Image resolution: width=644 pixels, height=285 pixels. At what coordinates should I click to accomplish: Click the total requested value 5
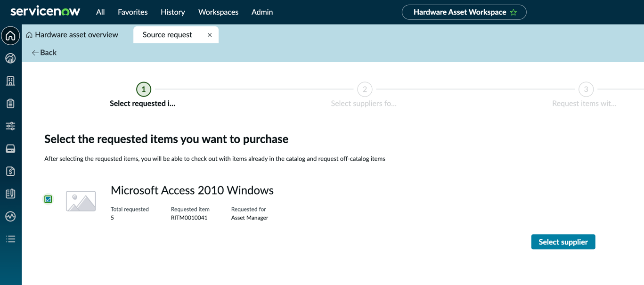112,218
